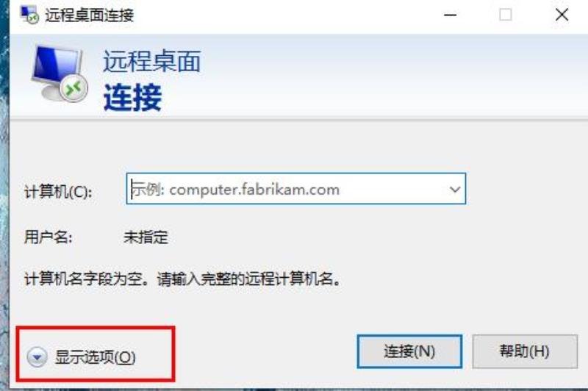
Task: Click the green connection badge on monitor icon
Action: (73, 87)
